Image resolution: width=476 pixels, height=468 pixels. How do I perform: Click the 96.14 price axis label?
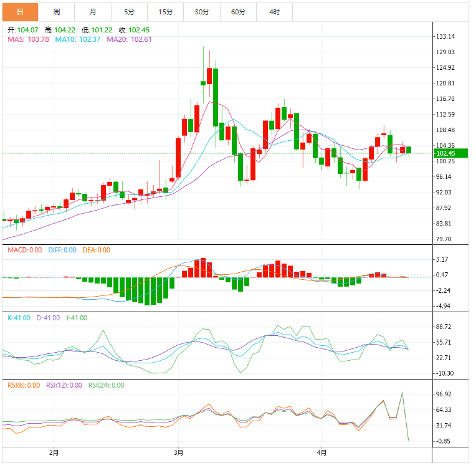[444, 177]
